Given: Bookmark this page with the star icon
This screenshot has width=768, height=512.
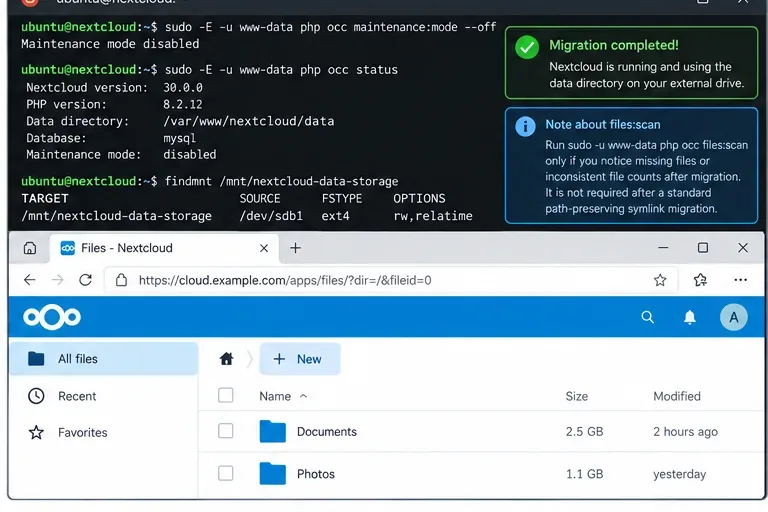Looking at the screenshot, I should (x=660, y=280).
